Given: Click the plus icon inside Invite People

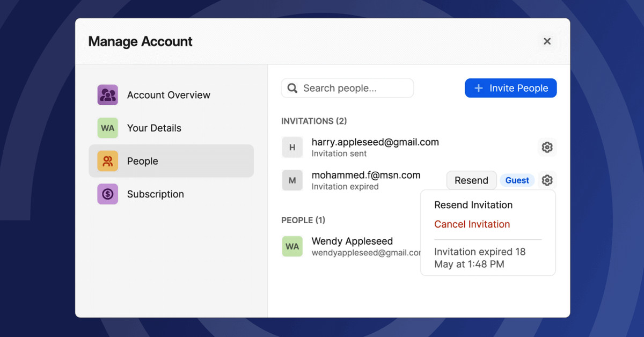Looking at the screenshot, I should (x=478, y=87).
